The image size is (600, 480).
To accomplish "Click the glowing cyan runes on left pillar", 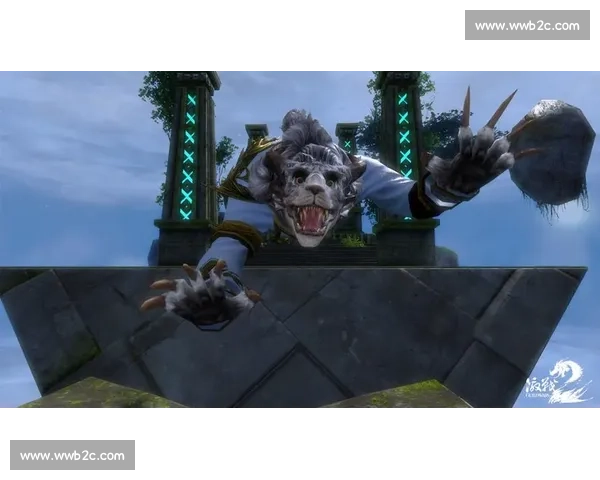I will point(189,155).
